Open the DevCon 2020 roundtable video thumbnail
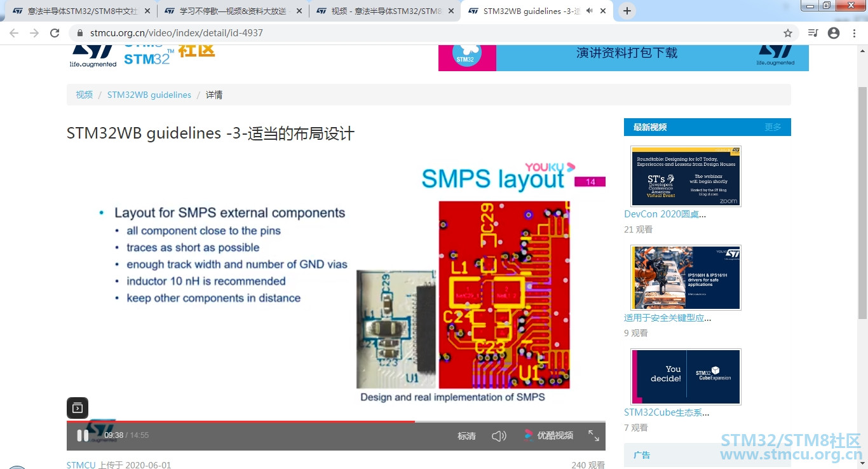The image size is (868, 469). pos(686,176)
